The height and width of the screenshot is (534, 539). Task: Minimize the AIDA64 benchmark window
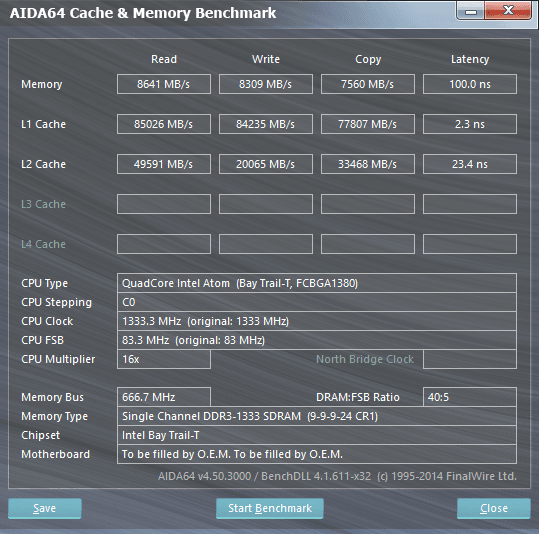[471, 11]
